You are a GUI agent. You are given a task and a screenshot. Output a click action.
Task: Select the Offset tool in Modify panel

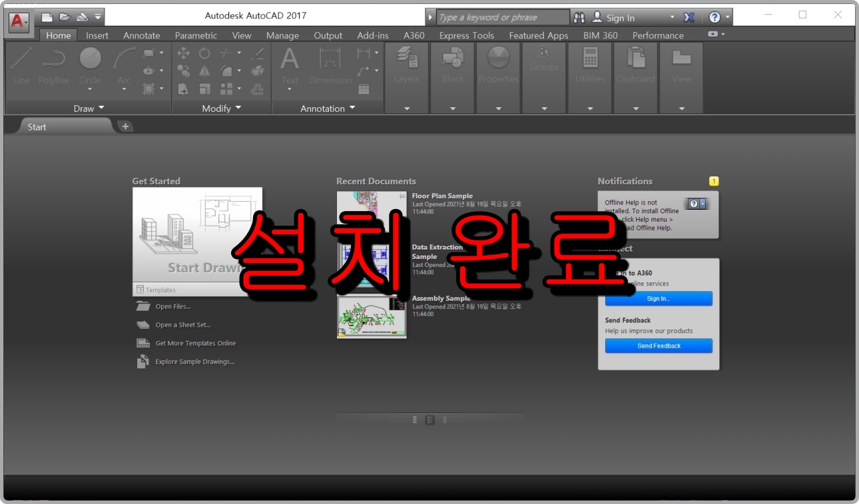pos(258,89)
